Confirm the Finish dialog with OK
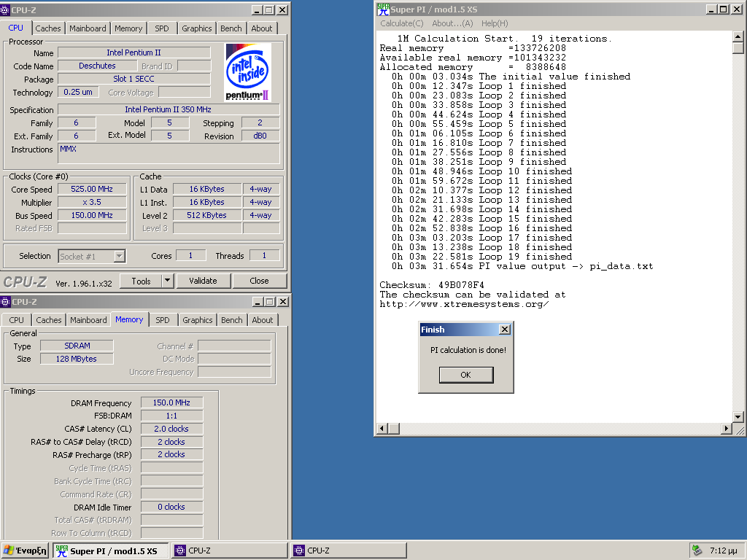This screenshot has height=560, width=747. [x=466, y=375]
